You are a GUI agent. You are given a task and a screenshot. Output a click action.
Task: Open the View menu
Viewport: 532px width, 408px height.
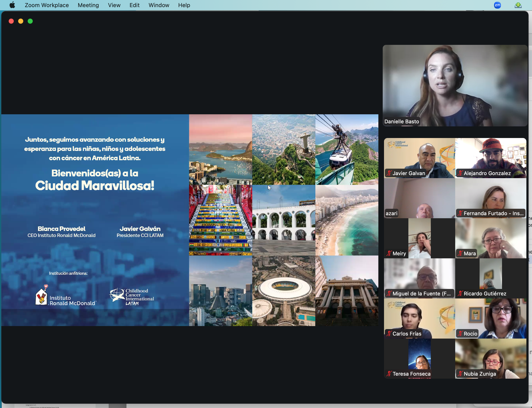tap(114, 5)
